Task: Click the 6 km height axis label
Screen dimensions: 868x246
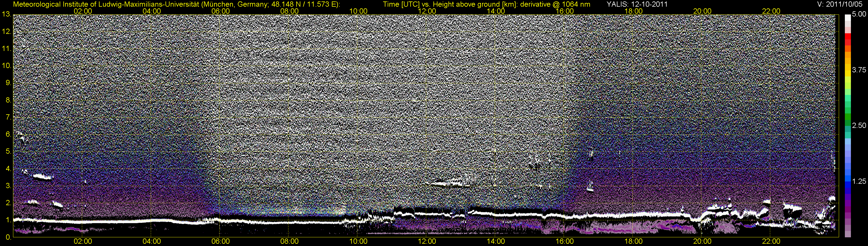Action: [x=8, y=135]
